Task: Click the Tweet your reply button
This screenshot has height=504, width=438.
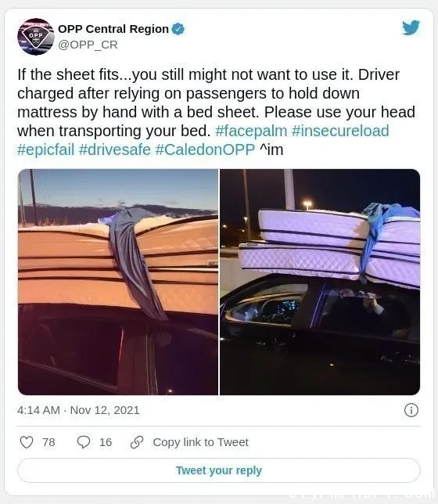Action: [x=219, y=470]
